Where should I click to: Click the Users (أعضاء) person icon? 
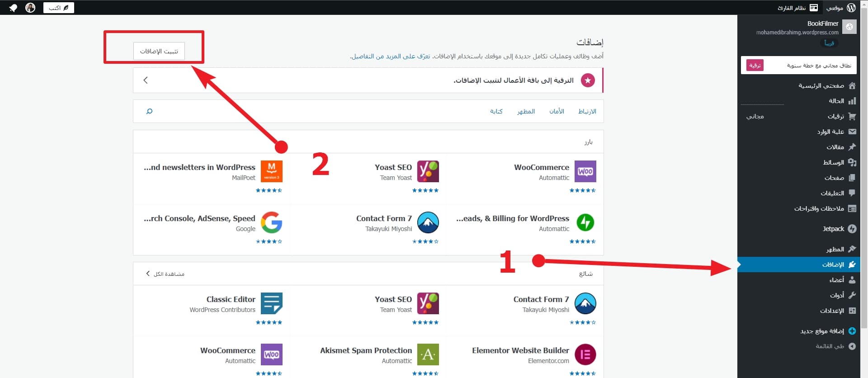[x=852, y=280]
